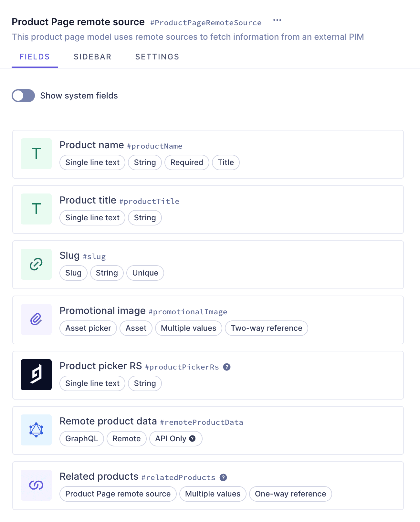Select the Related products reference icon
This screenshot has height=522, width=420.
coord(36,485)
